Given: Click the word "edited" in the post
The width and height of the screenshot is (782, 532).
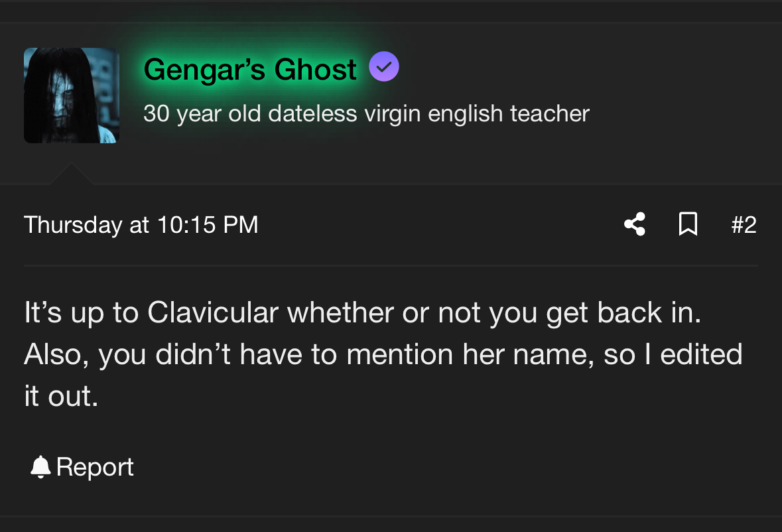Looking at the screenshot, I should point(701,355).
